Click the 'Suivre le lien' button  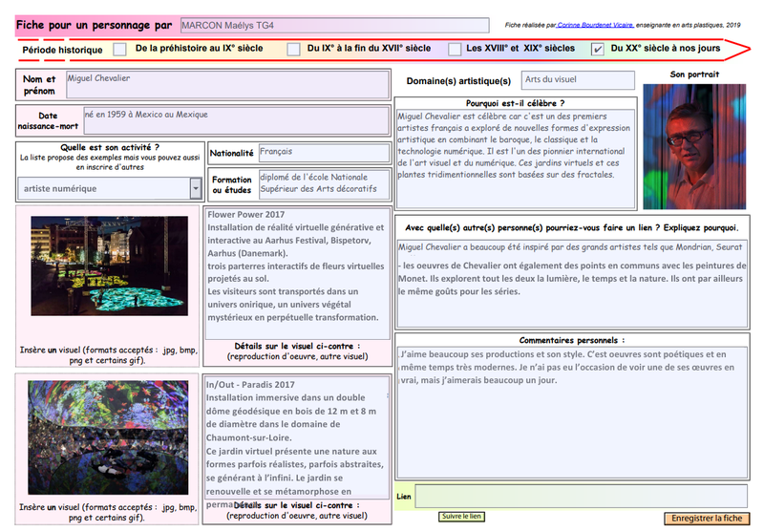pyautogui.click(x=462, y=517)
